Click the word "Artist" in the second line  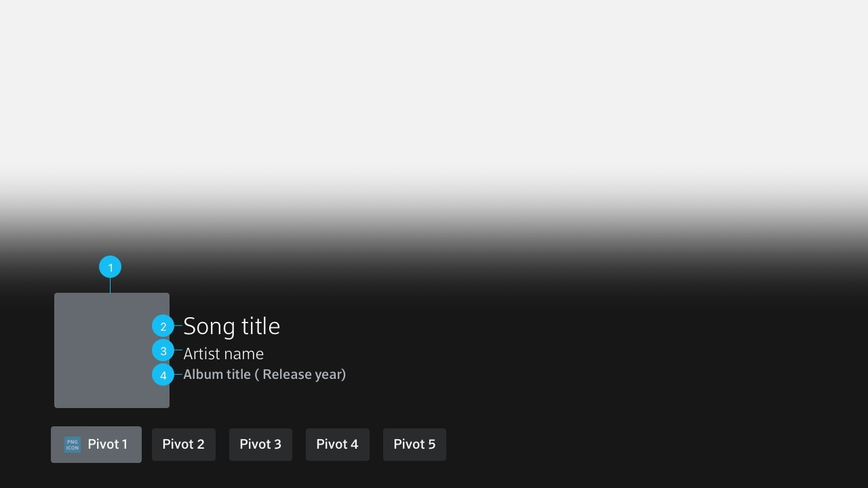202,354
